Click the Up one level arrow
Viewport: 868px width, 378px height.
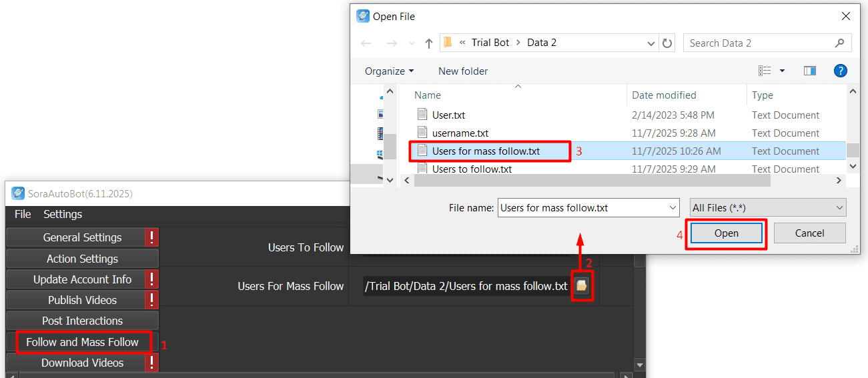[429, 43]
